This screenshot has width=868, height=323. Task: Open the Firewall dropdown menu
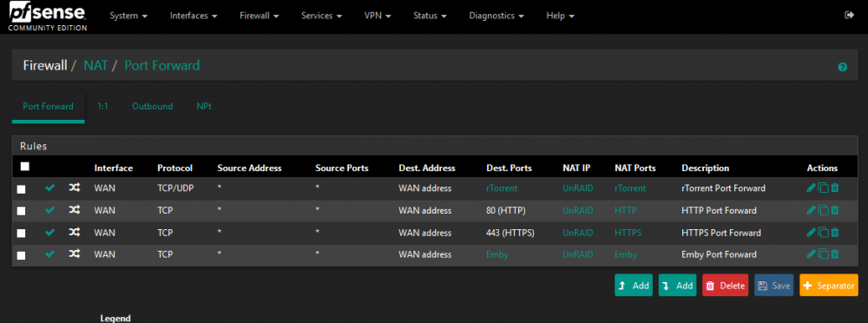[x=259, y=16]
